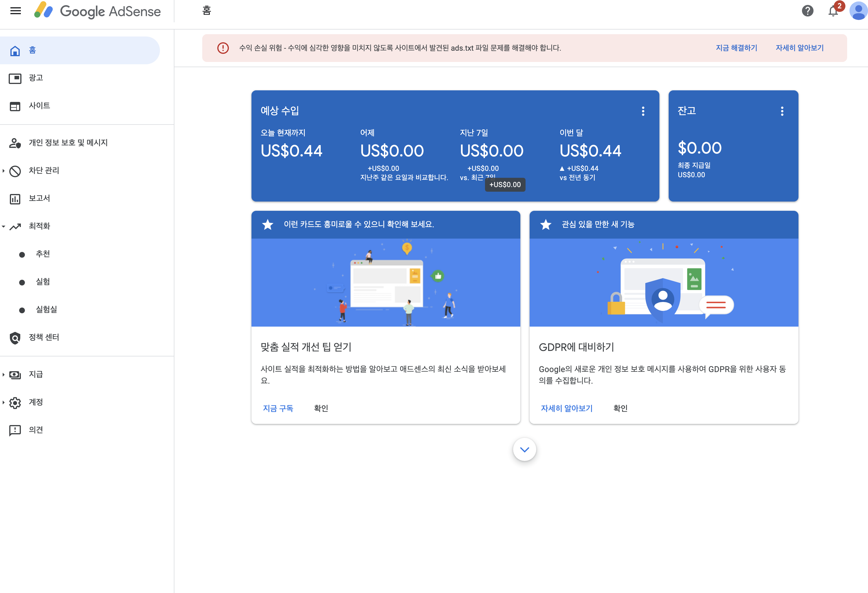The height and width of the screenshot is (593, 868).
Task: Show more cards with down chevron
Action: (x=524, y=450)
